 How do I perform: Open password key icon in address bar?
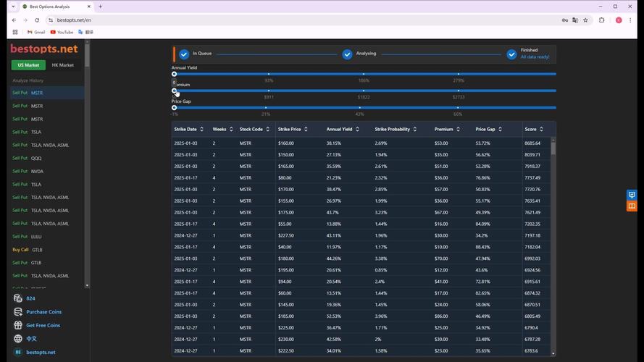(565, 20)
